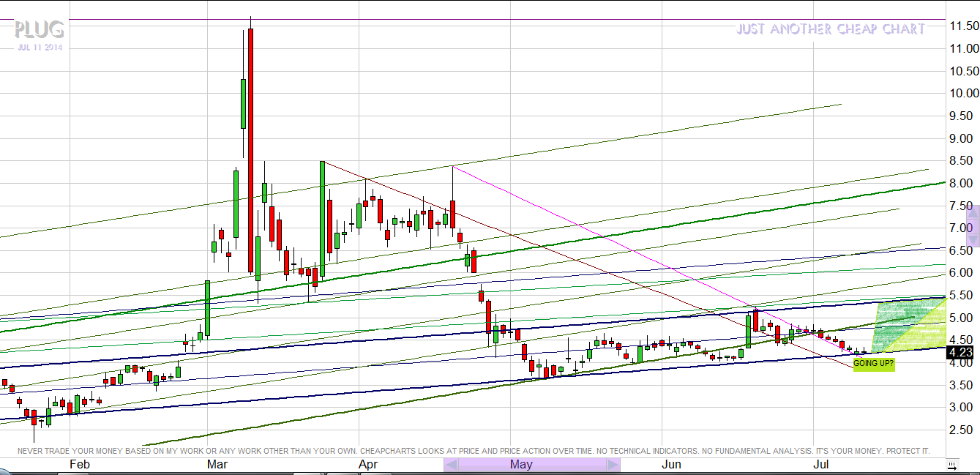Click the Jul label on time axis
980x475 pixels.
(x=821, y=465)
